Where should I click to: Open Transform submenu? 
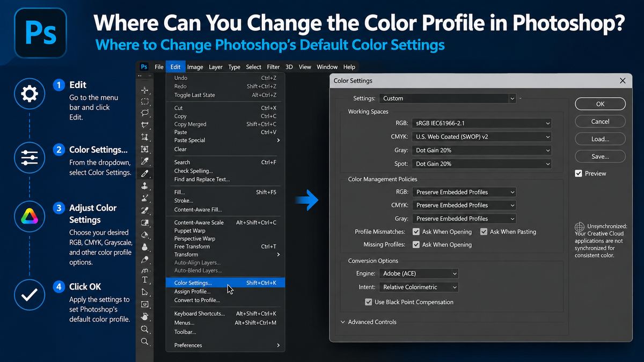point(226,255)
